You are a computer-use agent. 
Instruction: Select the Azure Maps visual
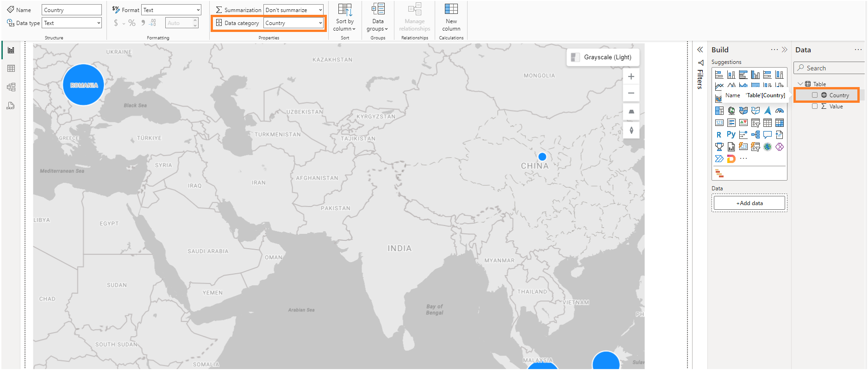[x=768, y=111]
